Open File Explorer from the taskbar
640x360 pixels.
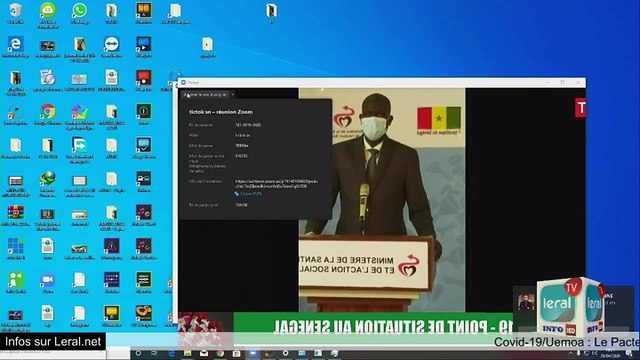[x=187, y=353]
